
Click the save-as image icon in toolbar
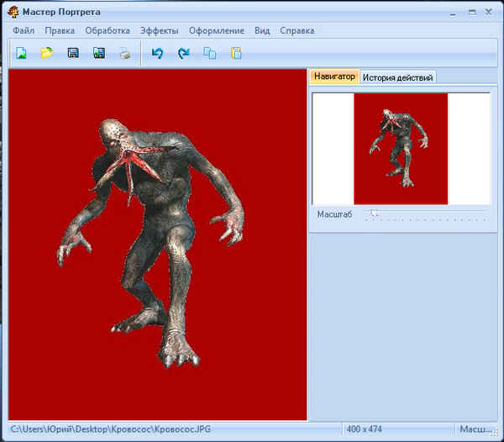coord(99,53)
